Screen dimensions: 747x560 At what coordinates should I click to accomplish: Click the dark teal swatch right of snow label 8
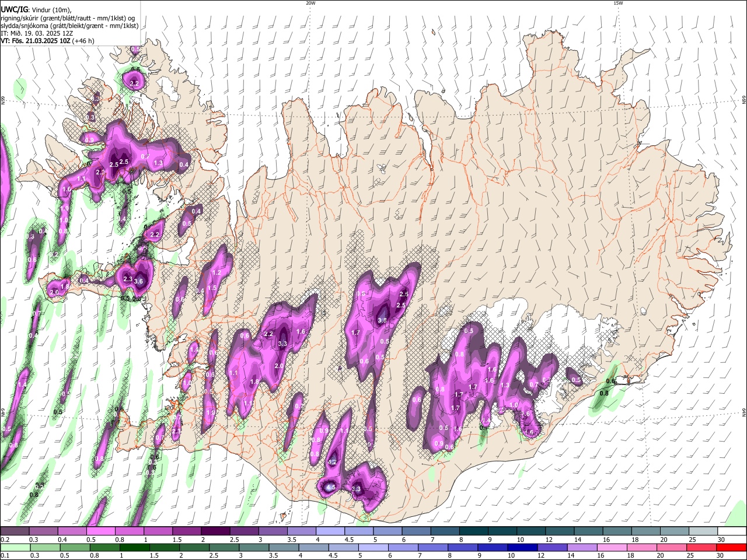(473, 531)
